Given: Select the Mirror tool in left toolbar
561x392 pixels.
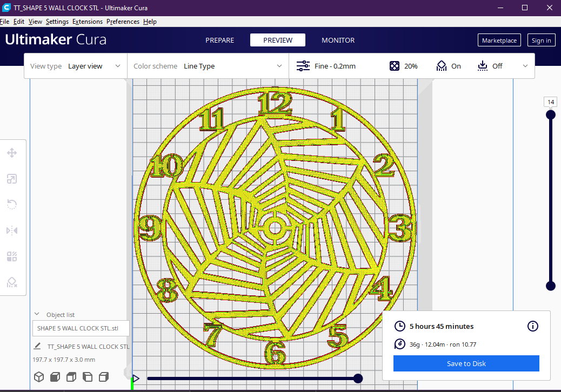Looking at the screenshot, I should pos(12,231).
